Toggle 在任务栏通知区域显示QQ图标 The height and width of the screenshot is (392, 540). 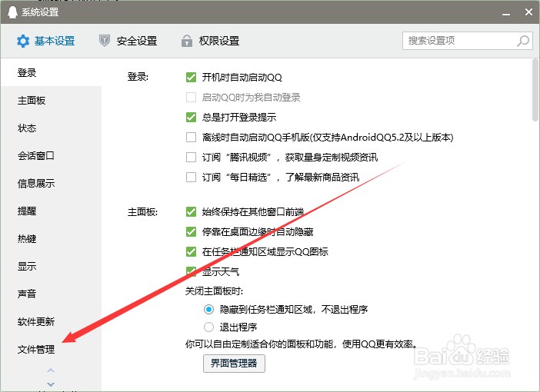pos(191,251)
